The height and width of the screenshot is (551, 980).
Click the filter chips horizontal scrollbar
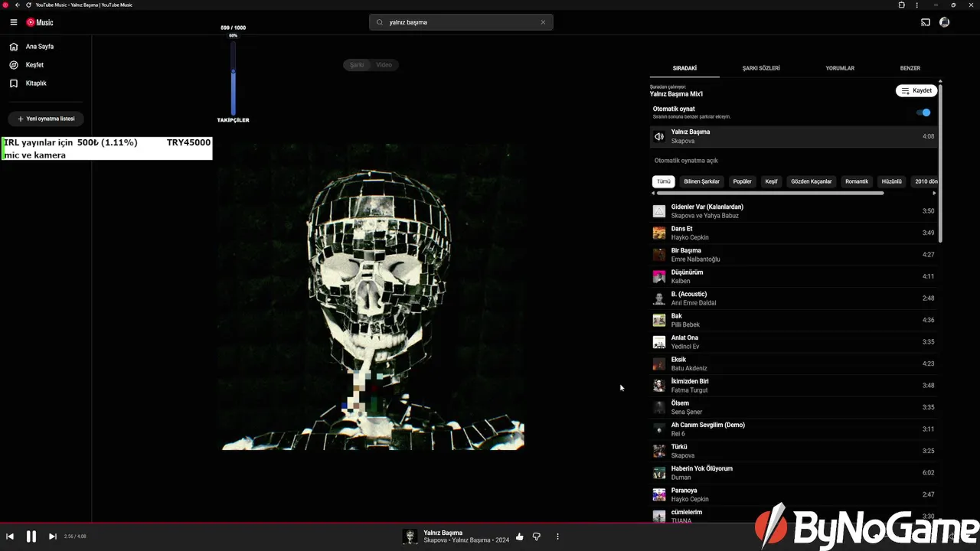770,193
